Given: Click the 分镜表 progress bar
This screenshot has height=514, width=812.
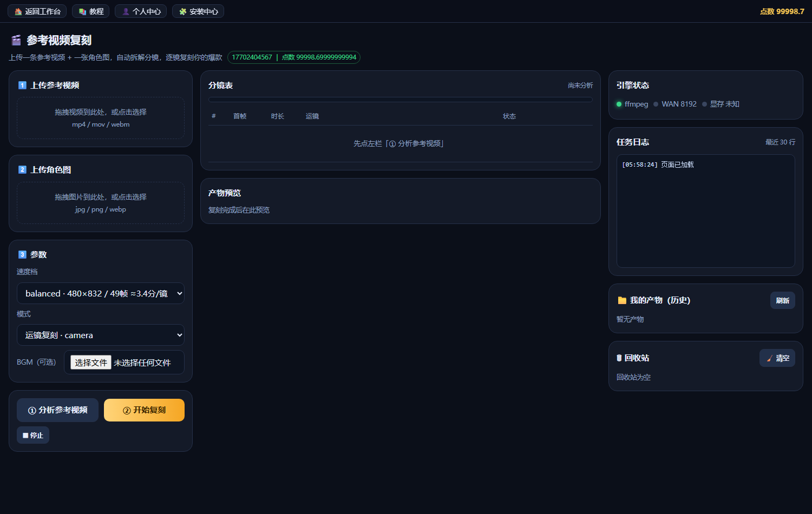Looking at the screenshot, I should point(401,100).
